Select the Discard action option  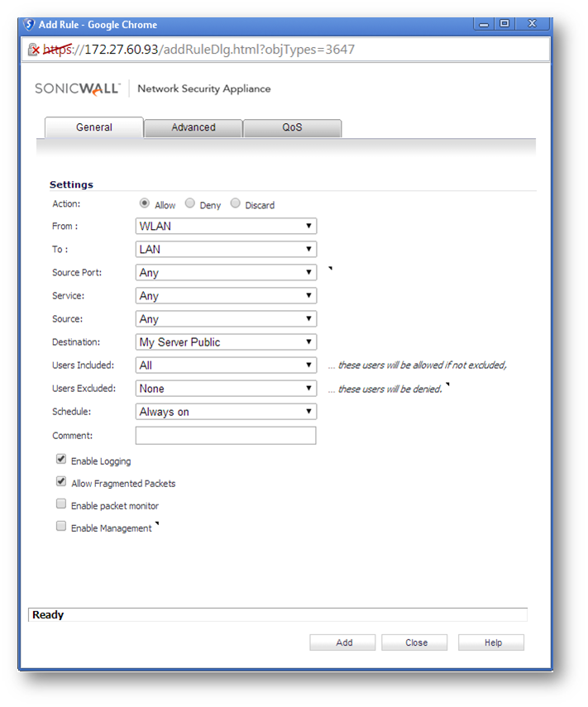click(x=236, y=204)
